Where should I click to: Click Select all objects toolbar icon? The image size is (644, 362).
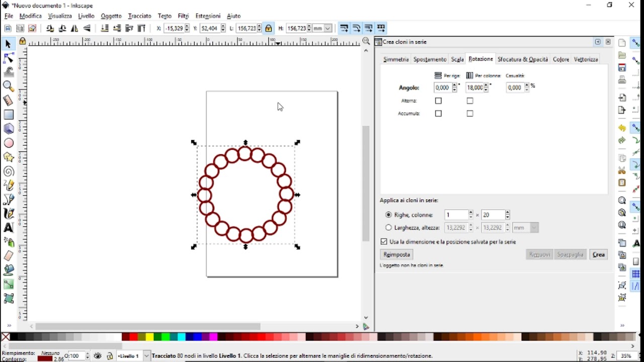pyautogui.click(x=8, y=28)
